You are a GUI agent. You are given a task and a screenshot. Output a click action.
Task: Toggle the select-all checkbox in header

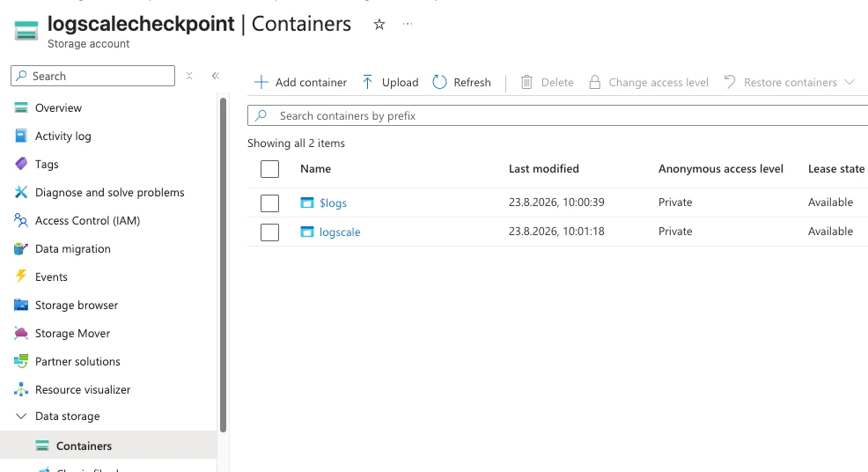(269, 169)
